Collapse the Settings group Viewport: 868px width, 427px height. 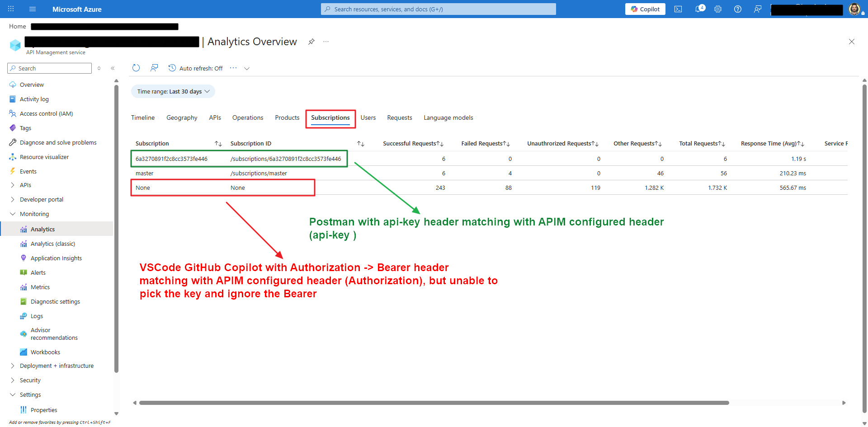(x=13, y=394)
